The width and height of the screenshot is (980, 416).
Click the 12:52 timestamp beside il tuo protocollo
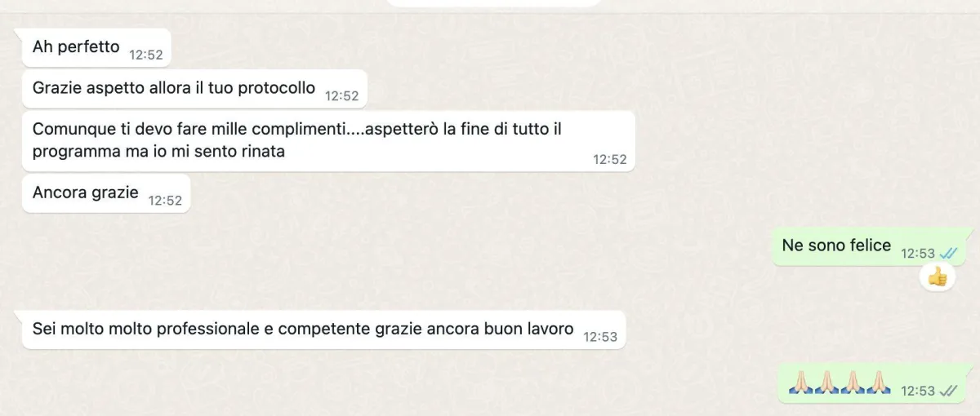(341, 95)
